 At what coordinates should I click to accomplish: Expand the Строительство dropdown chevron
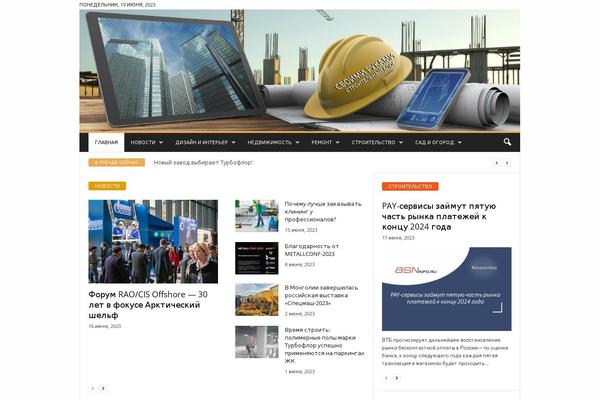401,142
